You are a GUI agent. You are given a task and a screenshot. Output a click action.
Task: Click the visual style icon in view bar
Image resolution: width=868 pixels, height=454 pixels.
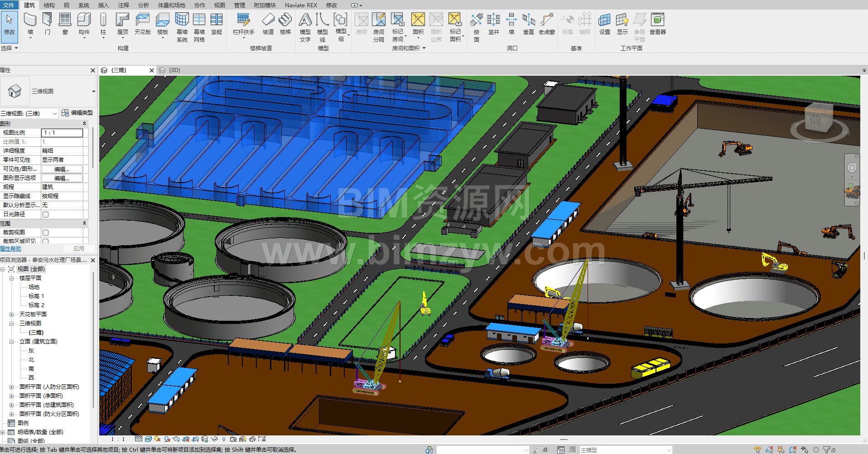click(x=148, y=439)
